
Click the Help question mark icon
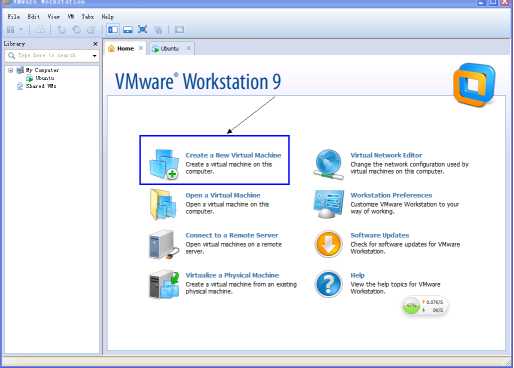(x=328, y=284)
